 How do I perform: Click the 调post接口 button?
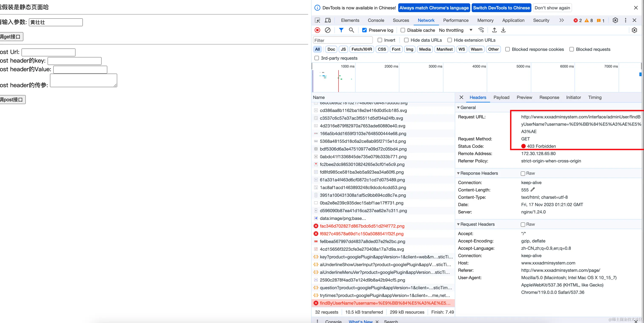tap(13, 99)
